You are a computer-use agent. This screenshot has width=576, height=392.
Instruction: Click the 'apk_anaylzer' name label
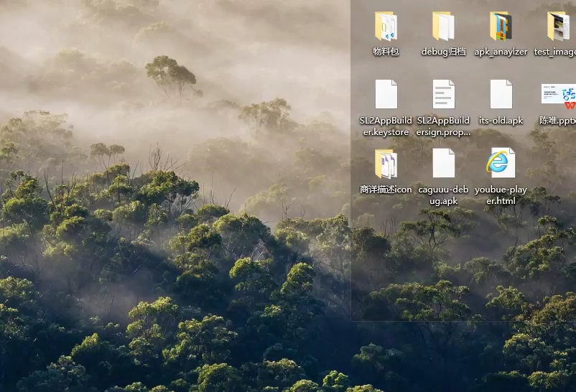click(501, 52)
